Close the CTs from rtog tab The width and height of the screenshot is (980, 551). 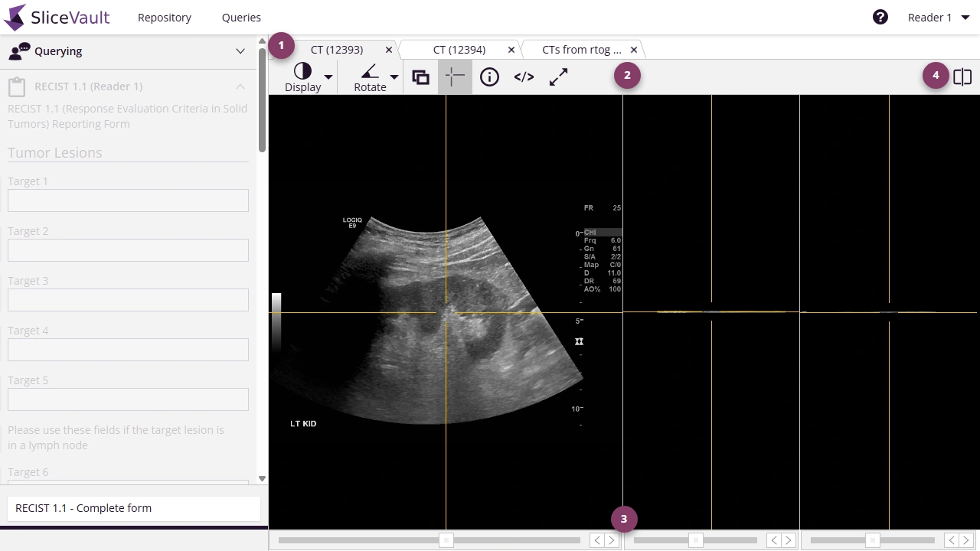tap(633, 49)
